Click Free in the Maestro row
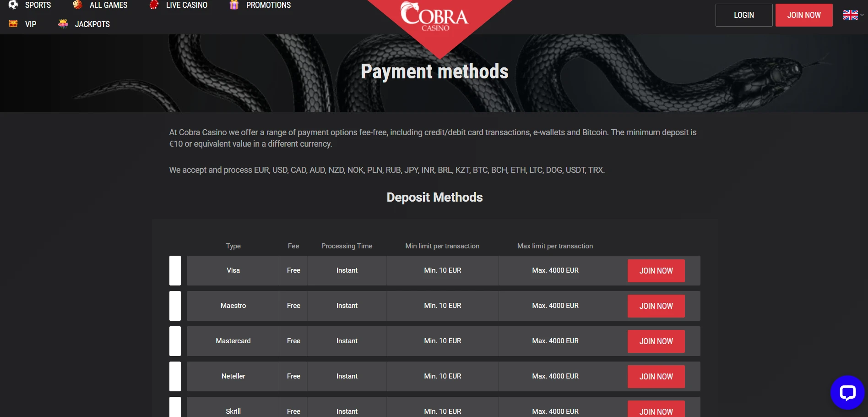 tap(293, 306)
